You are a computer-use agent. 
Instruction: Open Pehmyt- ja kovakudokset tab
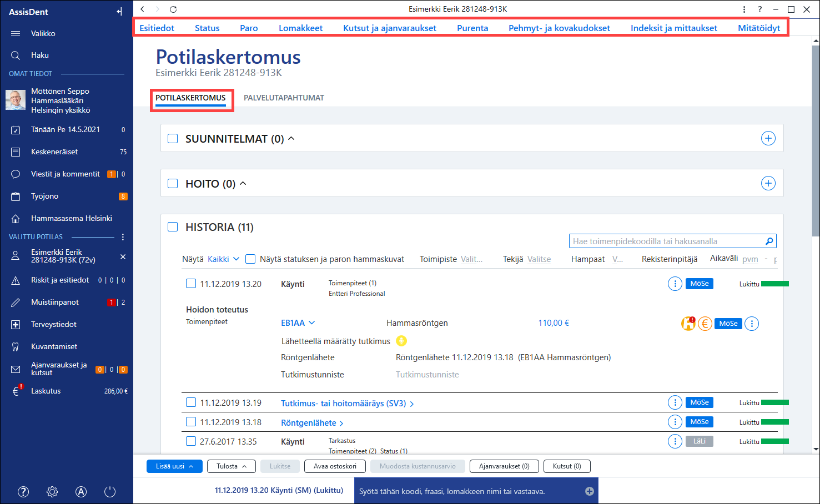pos(559,28)
